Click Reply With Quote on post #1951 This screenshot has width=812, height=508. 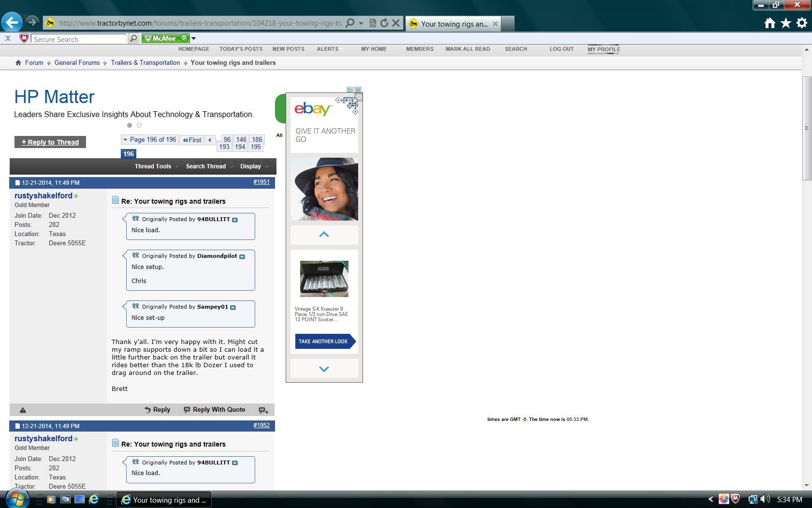pos(215,410)
